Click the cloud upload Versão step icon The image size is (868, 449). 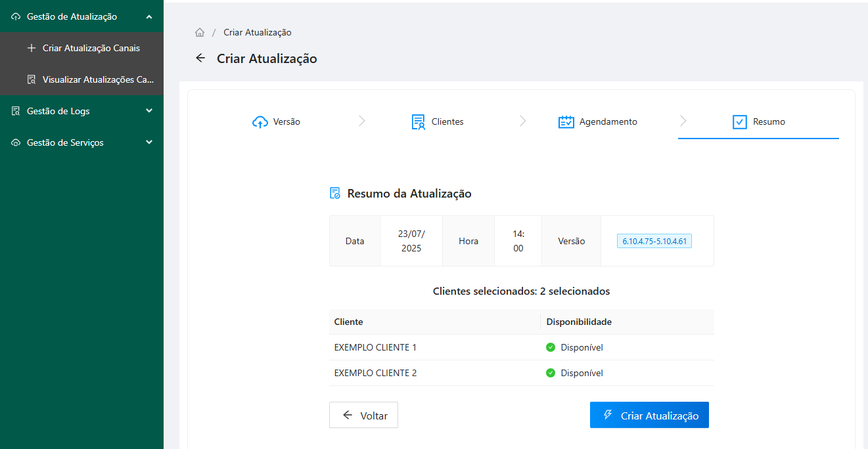pyautogui.click(x=260, y=122)
